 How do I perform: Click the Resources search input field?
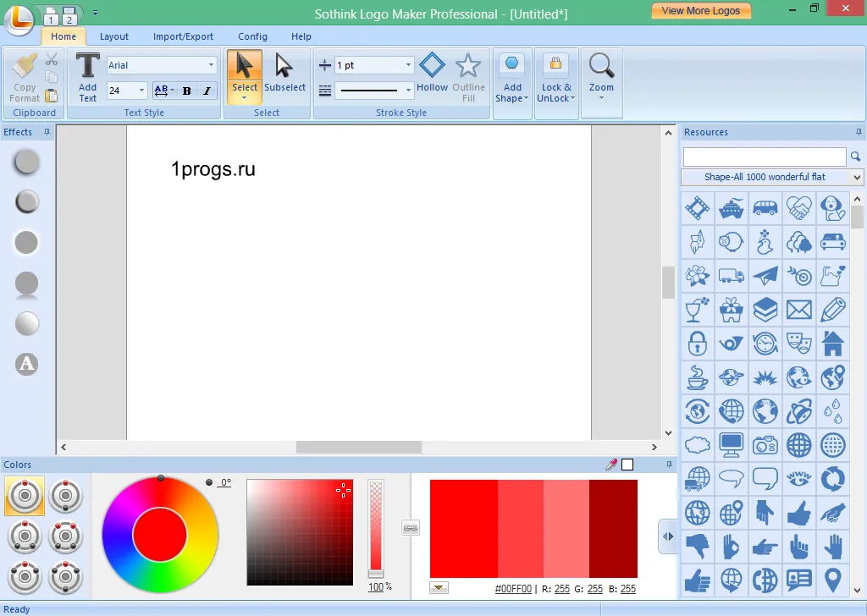coord(765,157)
